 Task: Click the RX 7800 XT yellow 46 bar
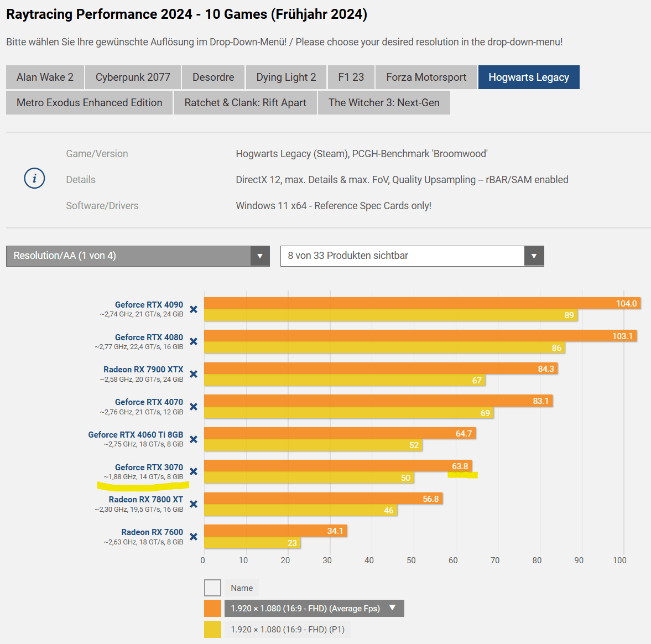301,510
